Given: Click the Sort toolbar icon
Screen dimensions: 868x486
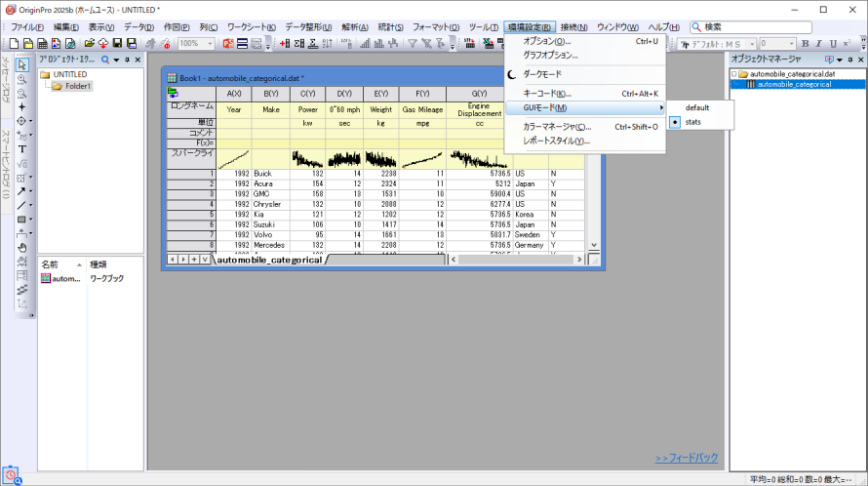Looking at the screenshot, I should (x=327, y=43).
